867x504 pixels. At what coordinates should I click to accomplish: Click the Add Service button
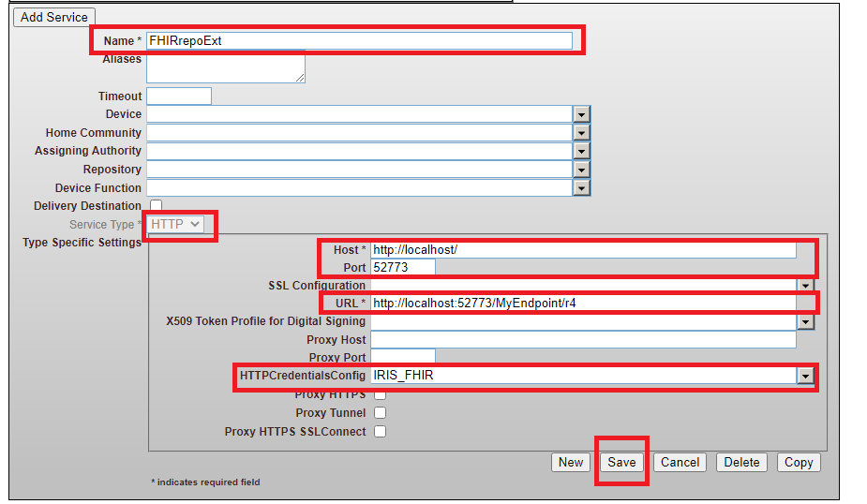click(x=54, y=17)
